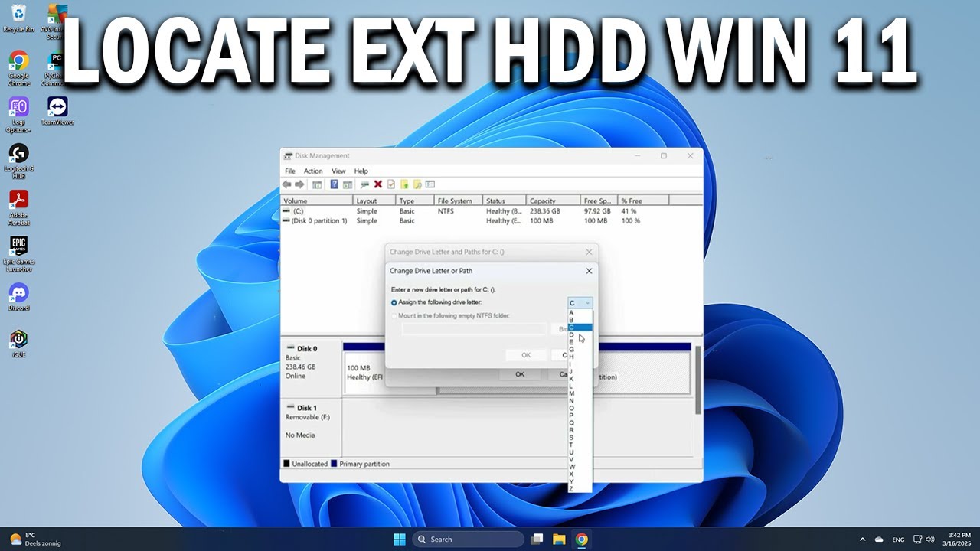The height and width of the screenshot is (551, 980).
Task: Click the checkmark Properties icon in toolbar
Action: [x=391, y=184]
